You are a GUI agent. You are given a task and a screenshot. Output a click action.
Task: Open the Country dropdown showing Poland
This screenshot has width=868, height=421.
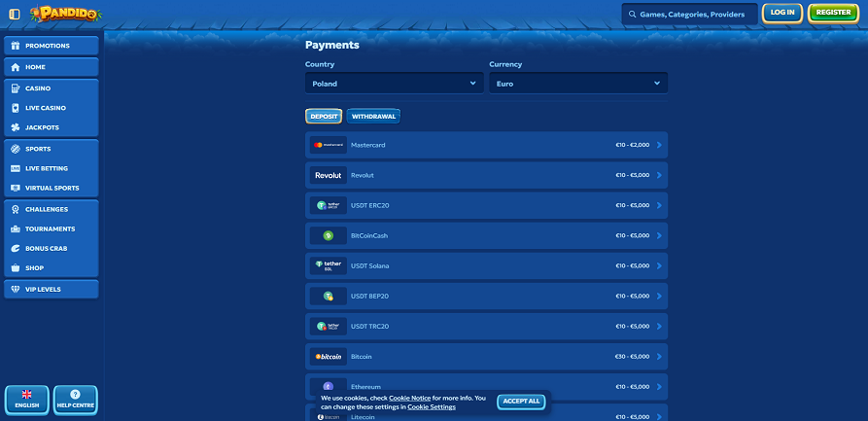click(394, 84)
